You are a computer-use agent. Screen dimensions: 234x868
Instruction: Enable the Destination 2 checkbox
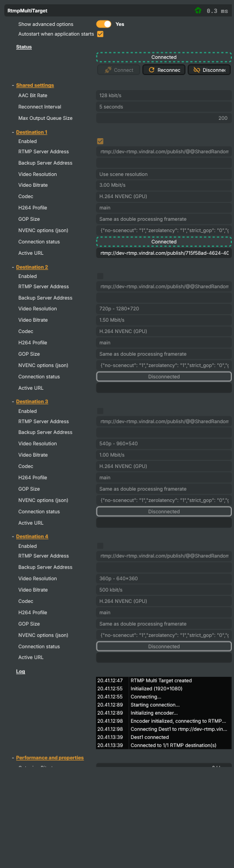click(100, 276)
